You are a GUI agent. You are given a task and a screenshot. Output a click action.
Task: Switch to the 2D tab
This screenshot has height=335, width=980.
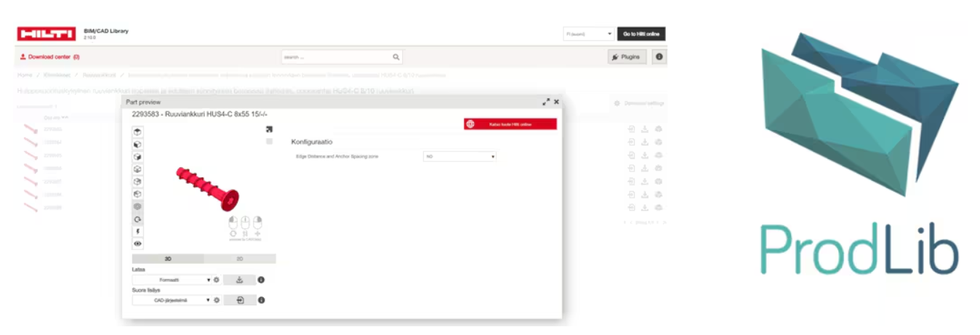(x=240, y=258)
